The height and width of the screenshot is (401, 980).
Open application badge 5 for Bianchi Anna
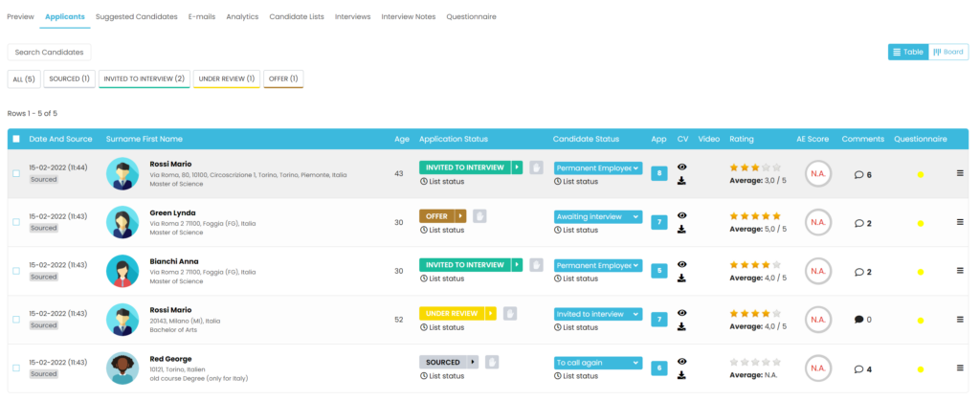pyautogui.click(x=659, y=271)
